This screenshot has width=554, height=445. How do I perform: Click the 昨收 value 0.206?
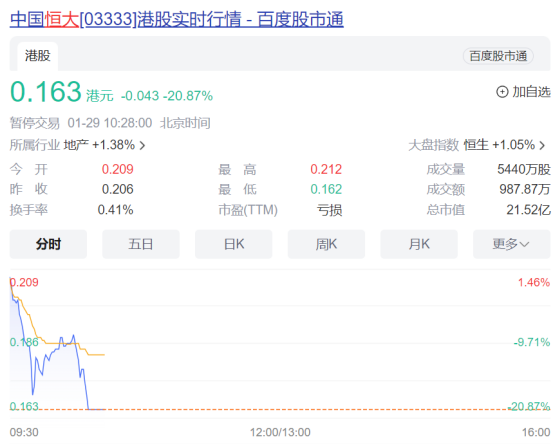(x=118, y=189)
